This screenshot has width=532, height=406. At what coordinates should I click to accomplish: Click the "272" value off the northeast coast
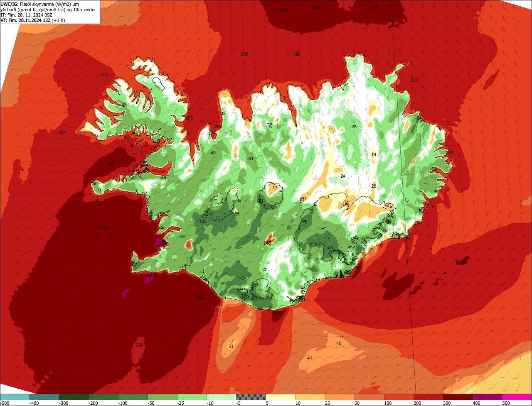414,80
